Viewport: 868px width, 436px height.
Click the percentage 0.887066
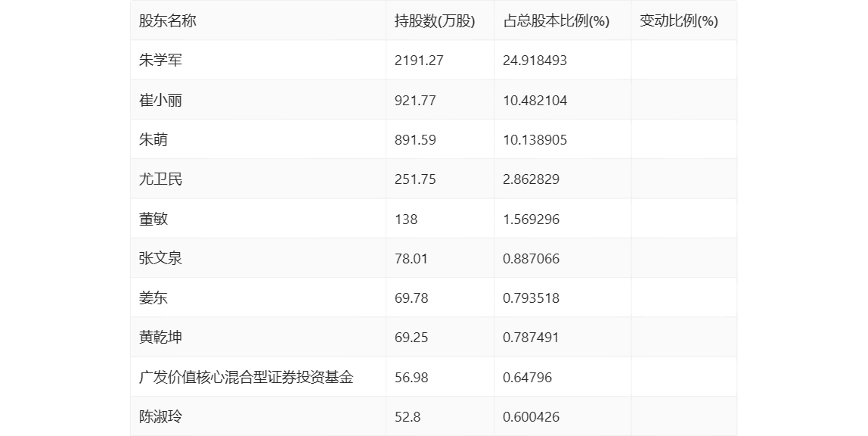(531, 258)
